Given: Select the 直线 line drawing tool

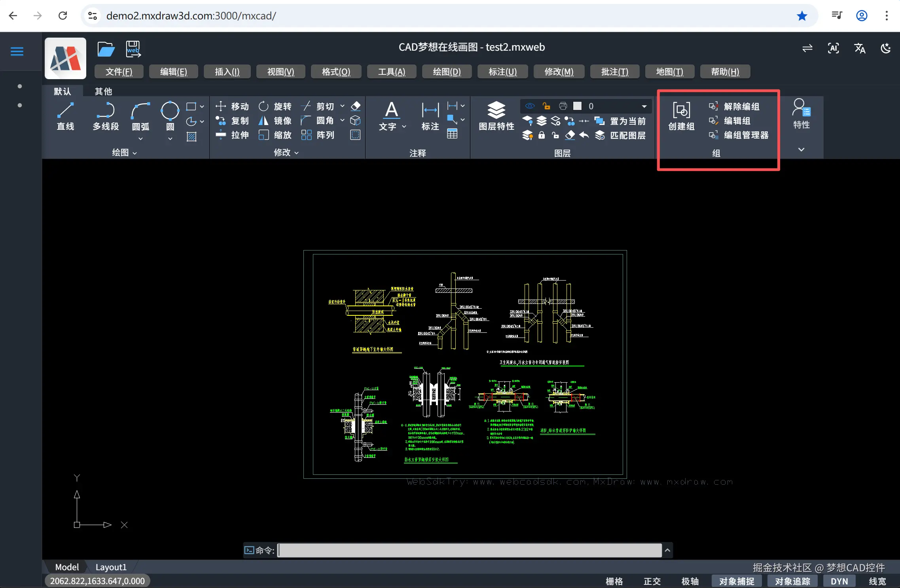Looking at the screenshot, I should tap(65, 116).
